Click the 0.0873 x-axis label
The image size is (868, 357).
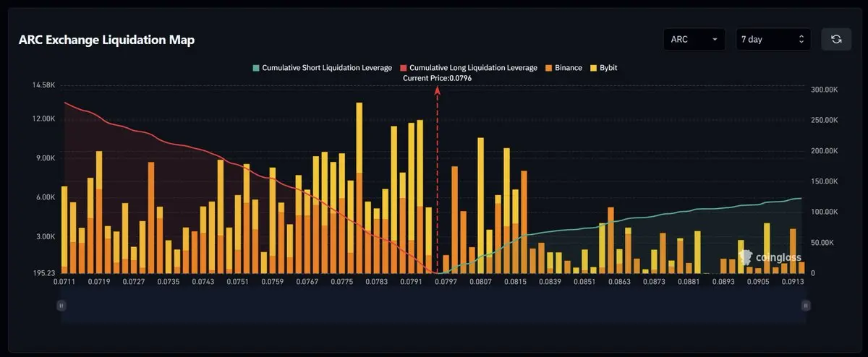click(655, 283)
